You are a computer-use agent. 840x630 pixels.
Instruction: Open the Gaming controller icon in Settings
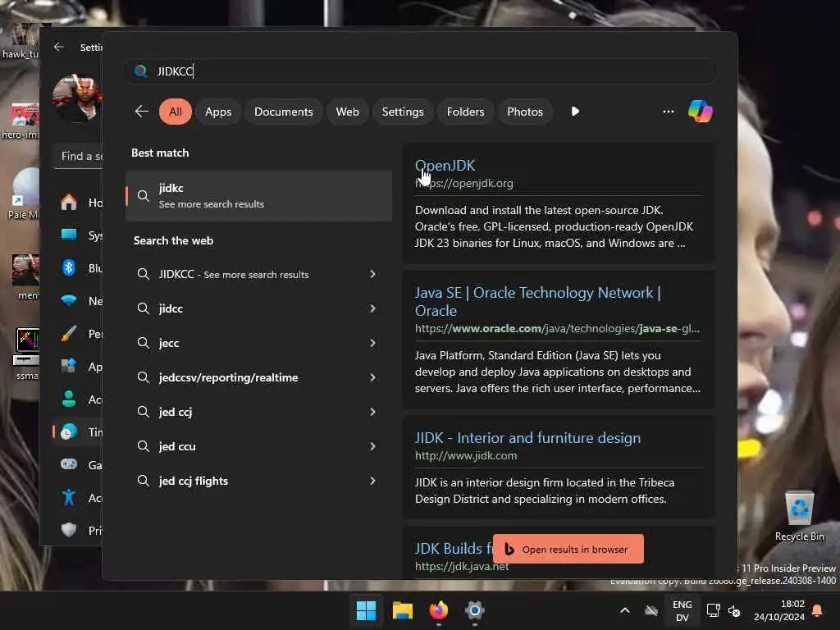tap(69, 464)
